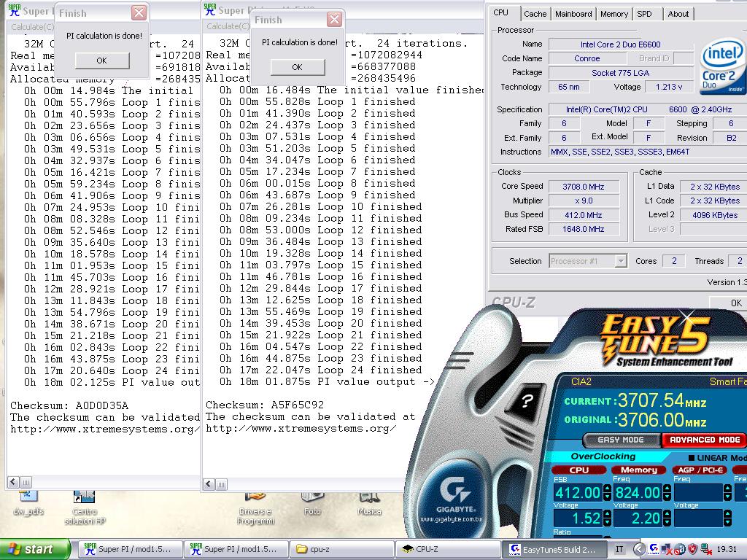Decrease Memory Freq with the down arrow
Image resolution: width=747 pixels, height=560 pixels.
667,496
